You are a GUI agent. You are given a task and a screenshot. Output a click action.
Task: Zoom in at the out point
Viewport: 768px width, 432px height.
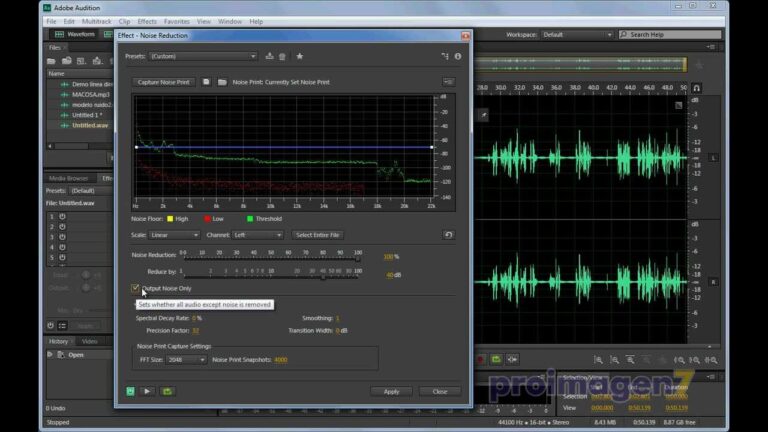click(x=695, y=360)
